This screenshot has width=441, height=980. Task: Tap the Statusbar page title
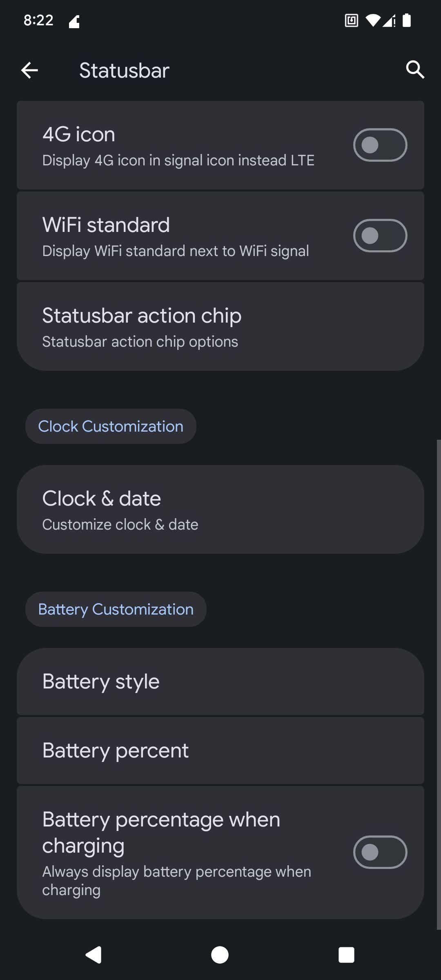(x=124, y=70)
